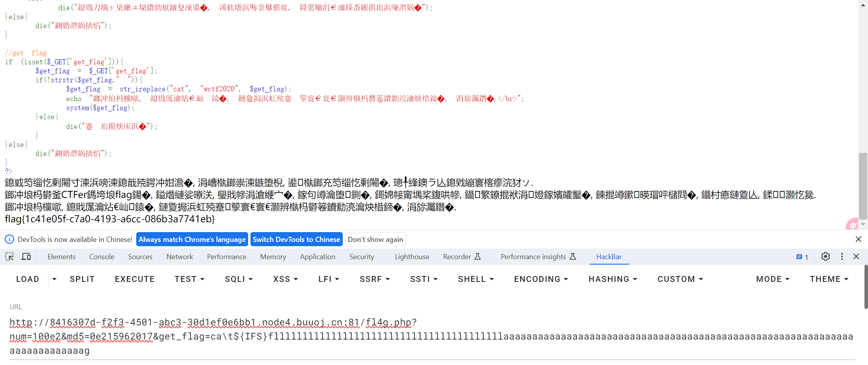Open DevTools more options kebab menu
Image resolution: width=868 pixels, height=365 pixels.
[842, 257]
